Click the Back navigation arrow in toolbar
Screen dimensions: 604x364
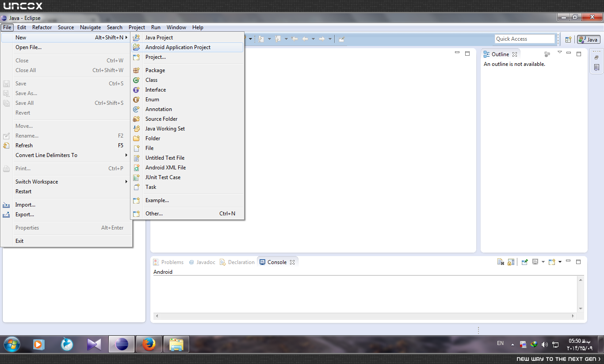pyautogui.click(x=305, y=39)
